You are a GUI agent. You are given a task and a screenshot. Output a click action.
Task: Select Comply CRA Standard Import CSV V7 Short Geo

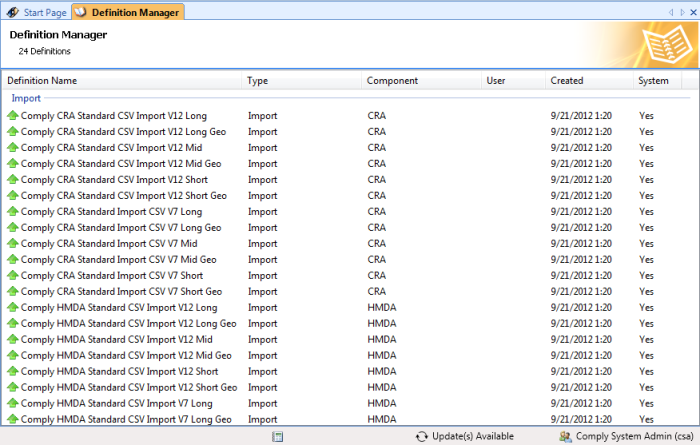(121, 291)
